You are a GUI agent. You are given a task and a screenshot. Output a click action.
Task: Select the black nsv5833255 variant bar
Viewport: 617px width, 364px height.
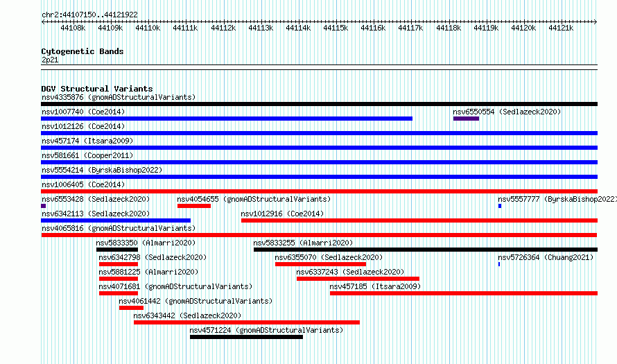pos(426,250)
